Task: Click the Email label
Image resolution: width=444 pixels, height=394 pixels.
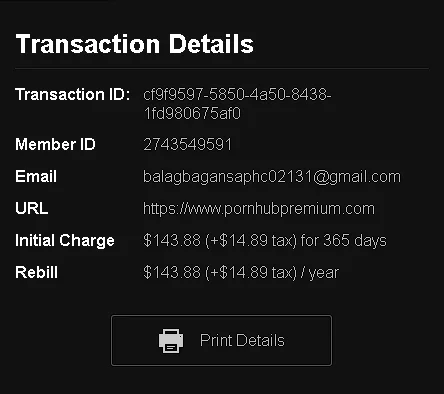Action: (36, 176)
